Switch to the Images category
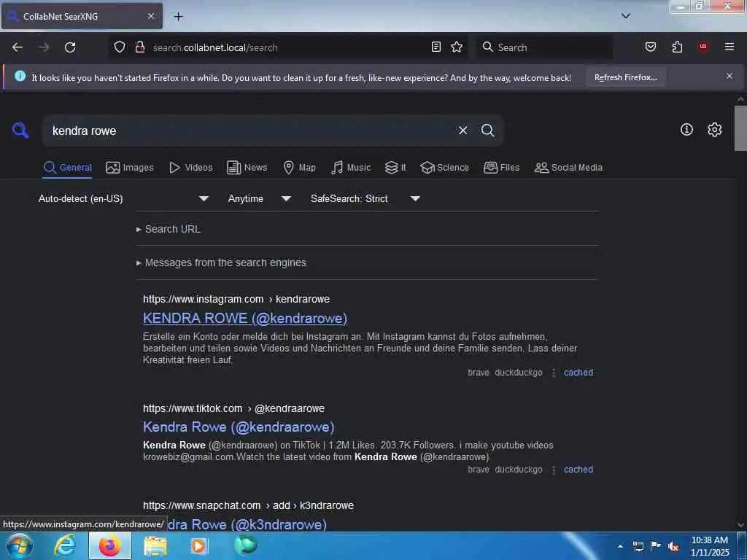747x560 pixels. point(130,168)
